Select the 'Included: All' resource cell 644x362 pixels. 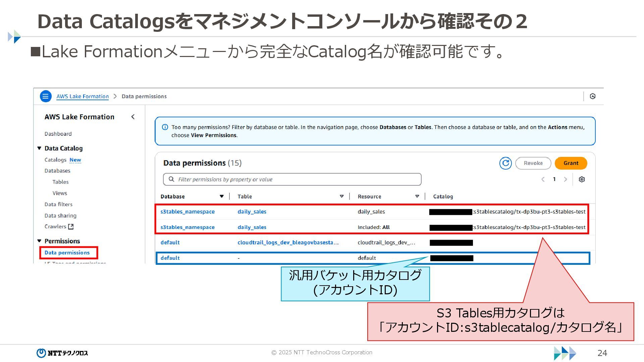pyautogui.click(x=374, y=227)
